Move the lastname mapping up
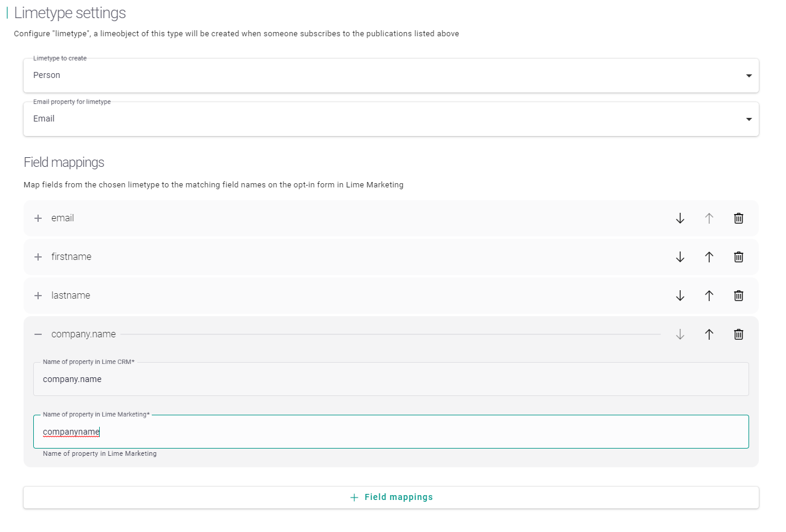The width and height of the screenshot is (786, 532). (709, 295)
